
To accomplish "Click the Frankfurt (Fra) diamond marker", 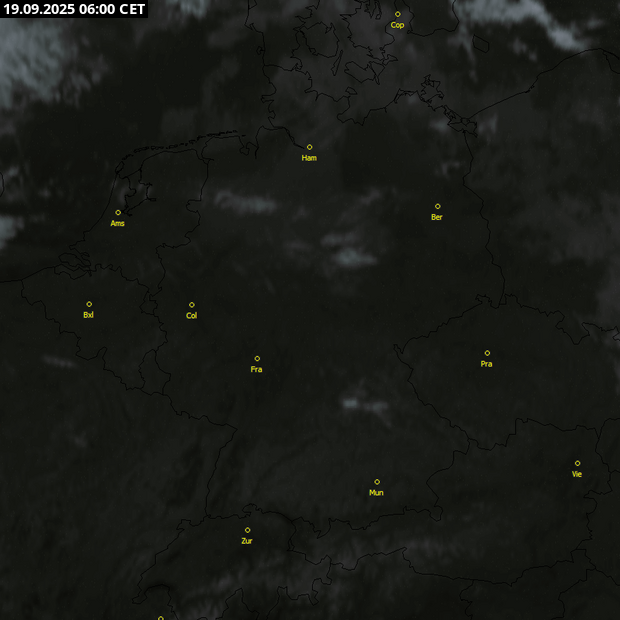I will pos(257,359).
